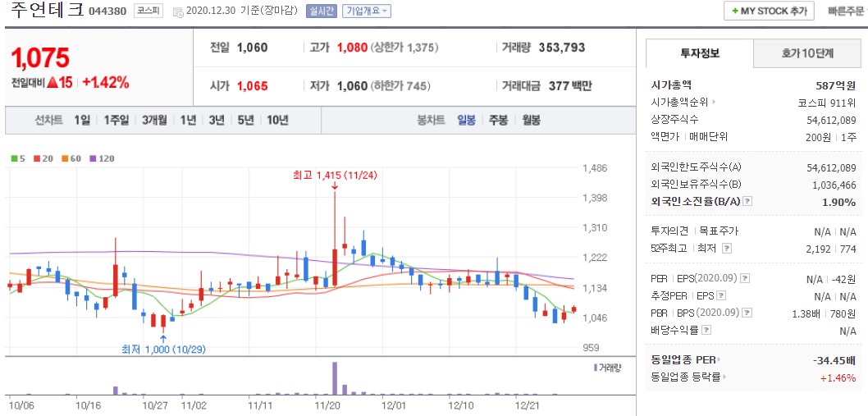Switch to the 호가10단계 tab

[807, 53]
